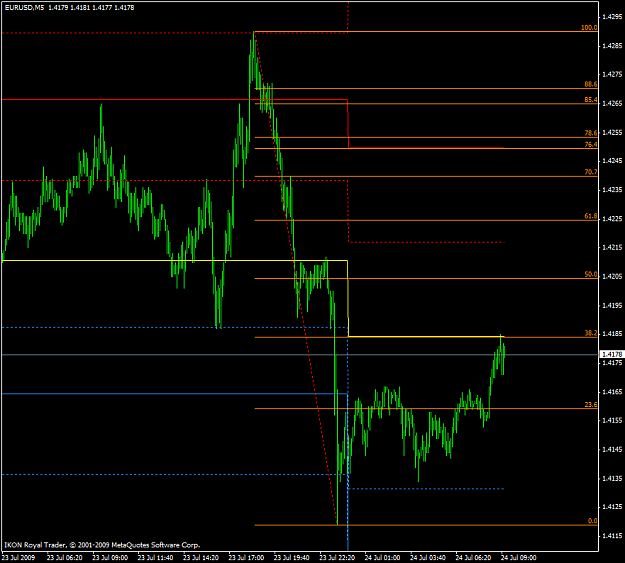Select the 0.0 Fibonacci level label
Viewport: 625px width, 563px height.
[x=592, y=521]
